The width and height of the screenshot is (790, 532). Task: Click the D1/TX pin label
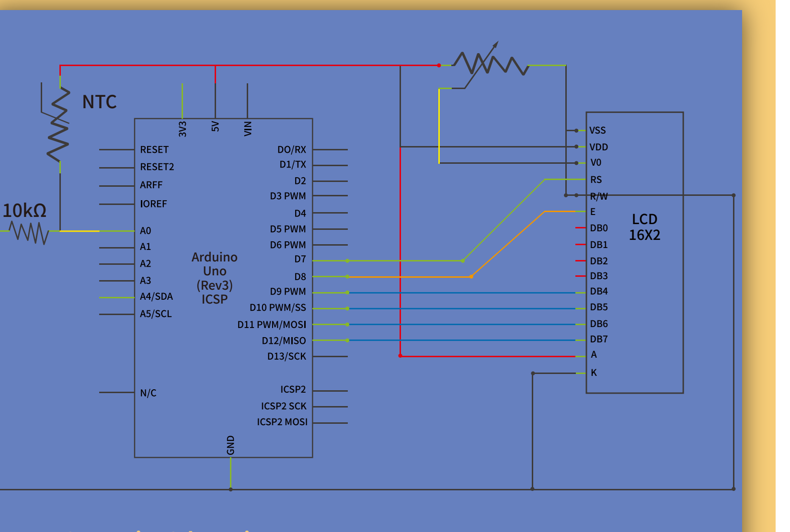(x=293, y=165)
